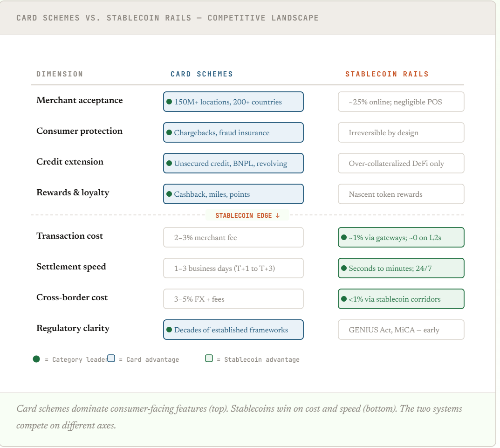Image resolution: width=500 pixels, height=448 pixels.
Task: Select the "Merchant acceptance" row label
Action: click(80, 100)
